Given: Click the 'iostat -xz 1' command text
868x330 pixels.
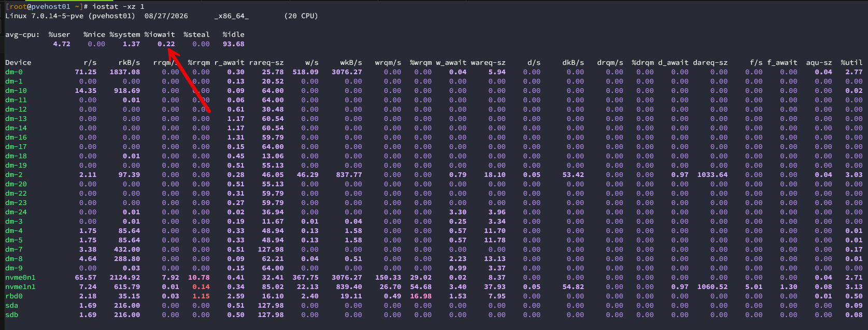Looking at the screenshot, I should 118,7.
